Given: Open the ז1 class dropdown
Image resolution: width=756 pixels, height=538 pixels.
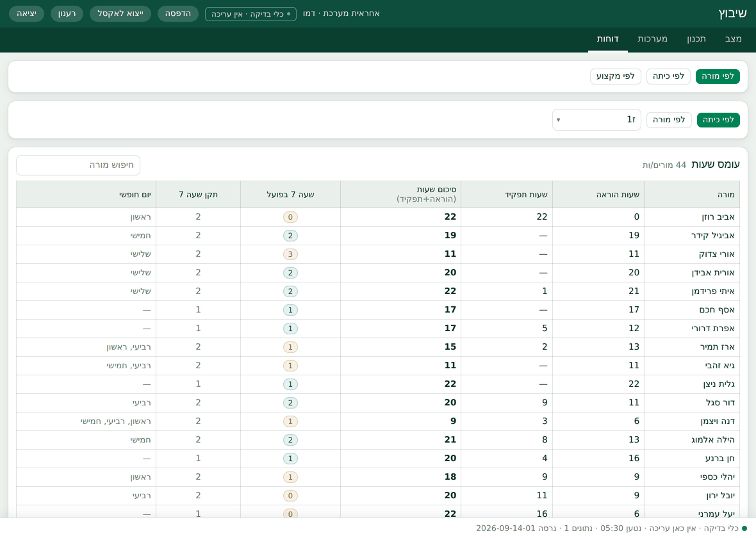Looking at the screenshot, I should (x=596, y=120).
